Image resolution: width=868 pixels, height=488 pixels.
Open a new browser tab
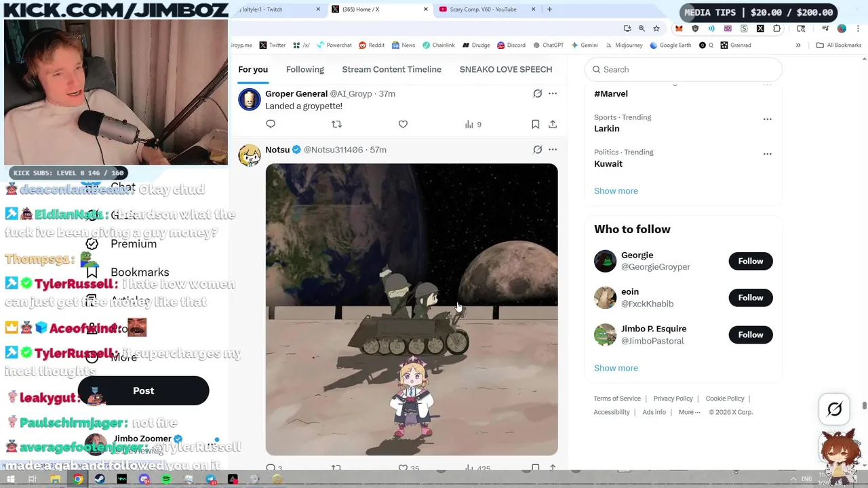pyautogui.click(x=549, y=9)
